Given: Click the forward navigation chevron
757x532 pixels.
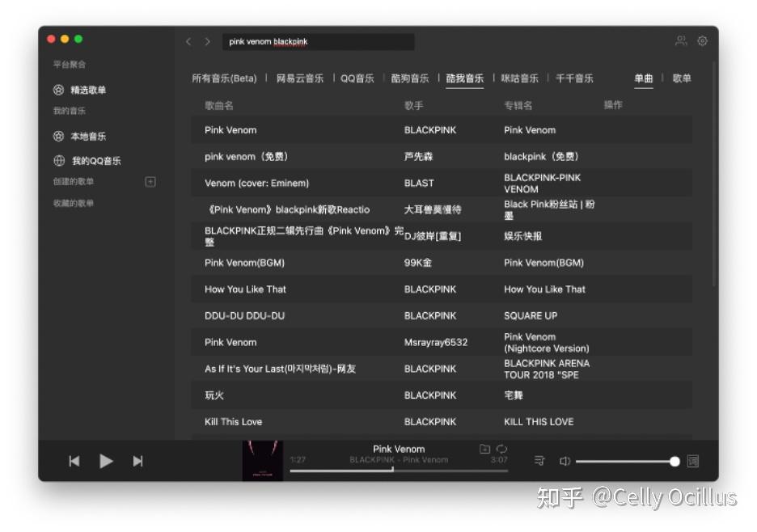Looking at the screenshot, I should tap(208, 41).
